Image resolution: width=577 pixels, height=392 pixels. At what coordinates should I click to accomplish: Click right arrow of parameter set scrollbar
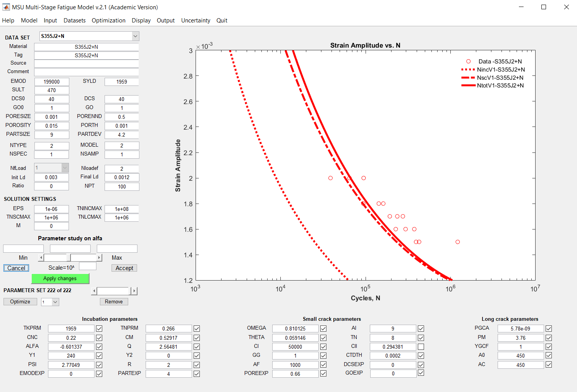click(x=134, y=291)
